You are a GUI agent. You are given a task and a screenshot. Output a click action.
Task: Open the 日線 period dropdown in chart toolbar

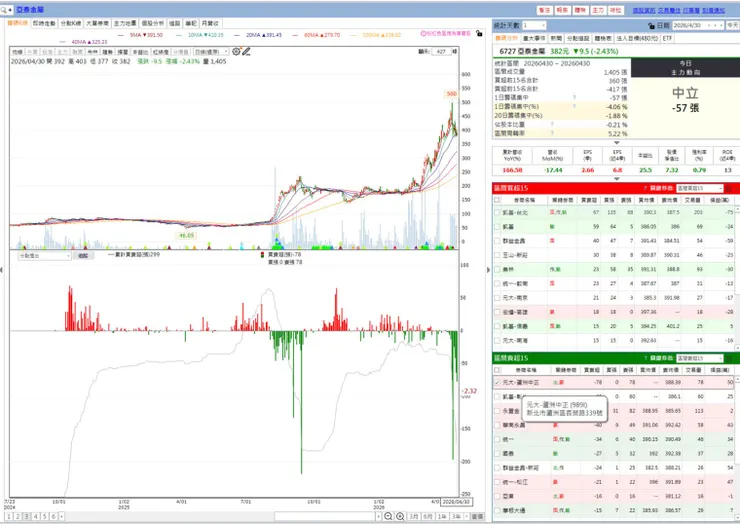[212, 51]
